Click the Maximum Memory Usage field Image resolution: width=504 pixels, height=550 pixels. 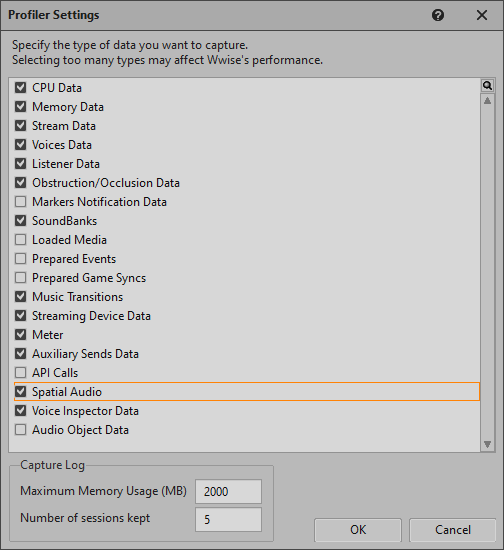228,491
